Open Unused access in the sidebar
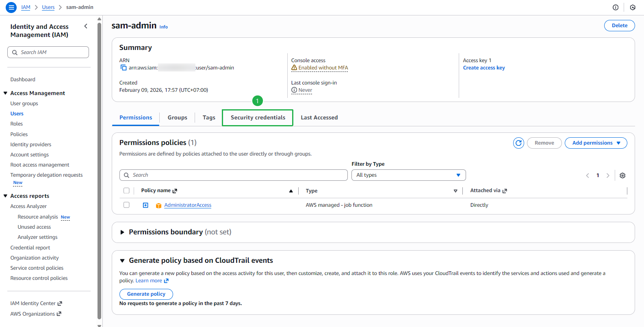This screenshot has width=644, height=327. [x=34, y=227]
